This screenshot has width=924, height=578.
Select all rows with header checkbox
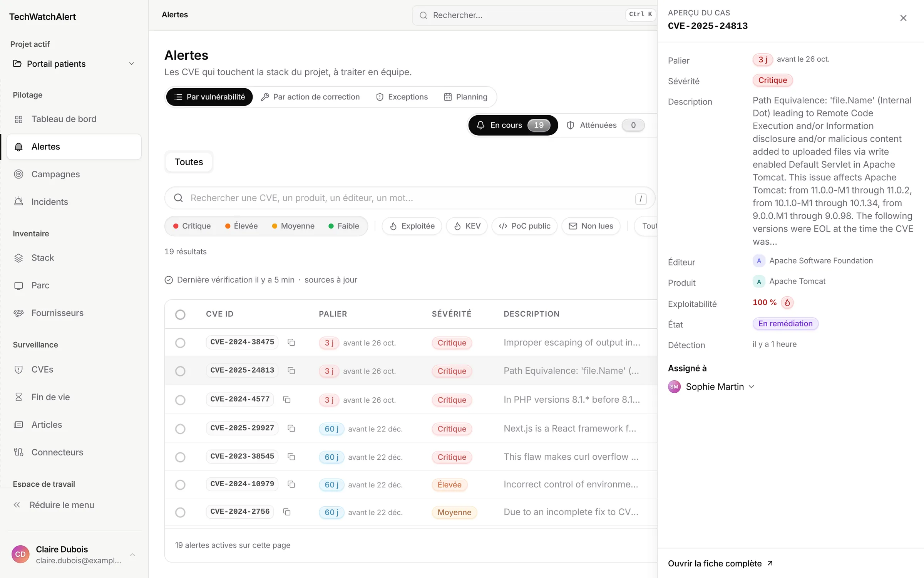[x=180, y=314]
